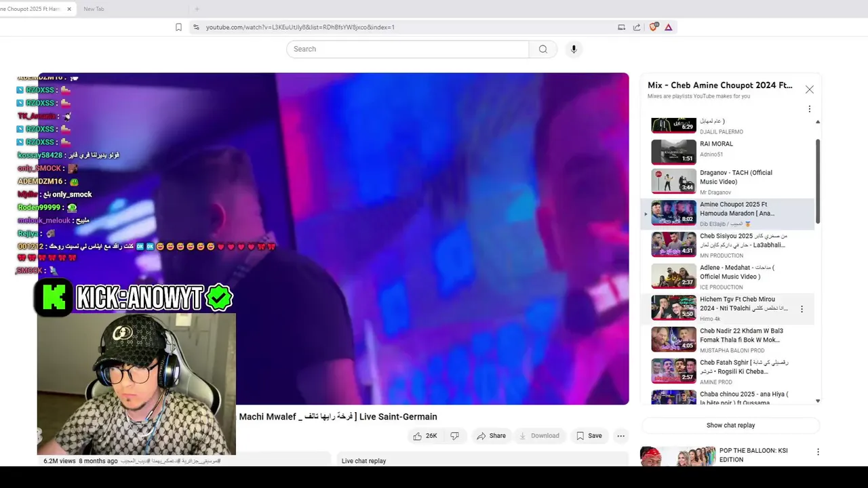Click the Live chat replay label
This screenshot has width=868, height=488.
point(363,461)
